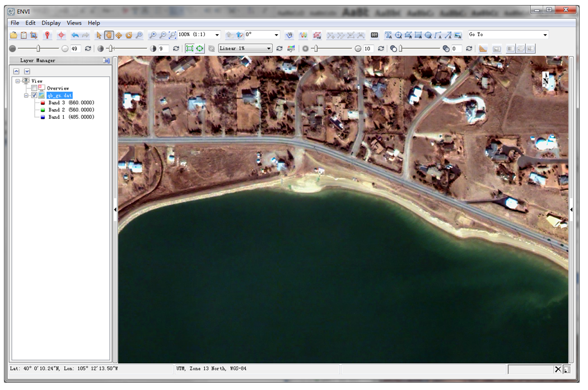
Task: Click the brightness slider track
Action: 38,49
